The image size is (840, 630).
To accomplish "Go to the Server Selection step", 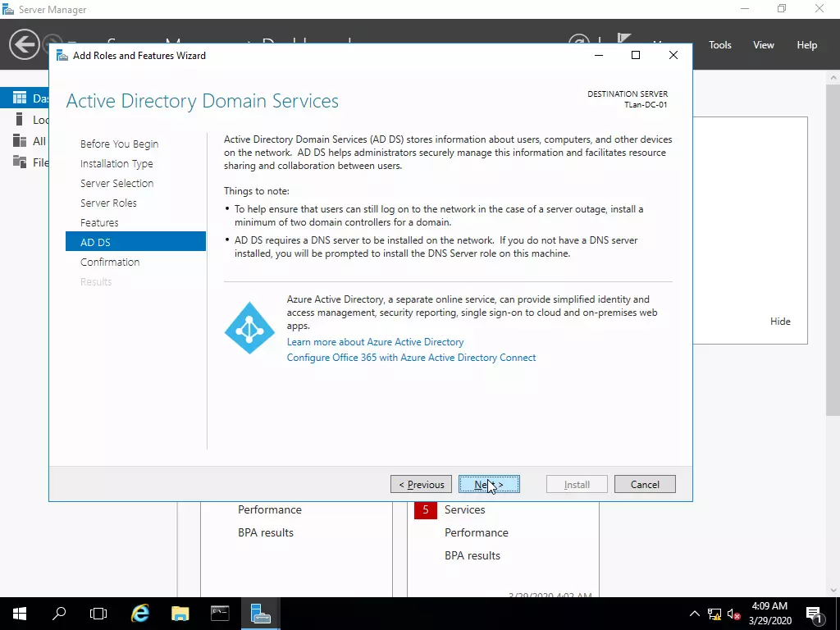I will [116, 183].
